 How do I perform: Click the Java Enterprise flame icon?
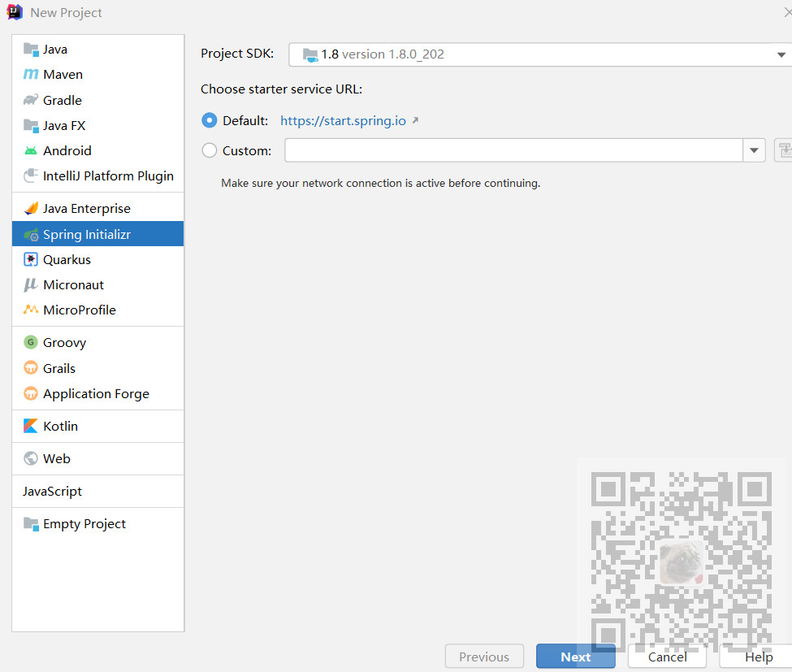[x=31, y=208]
